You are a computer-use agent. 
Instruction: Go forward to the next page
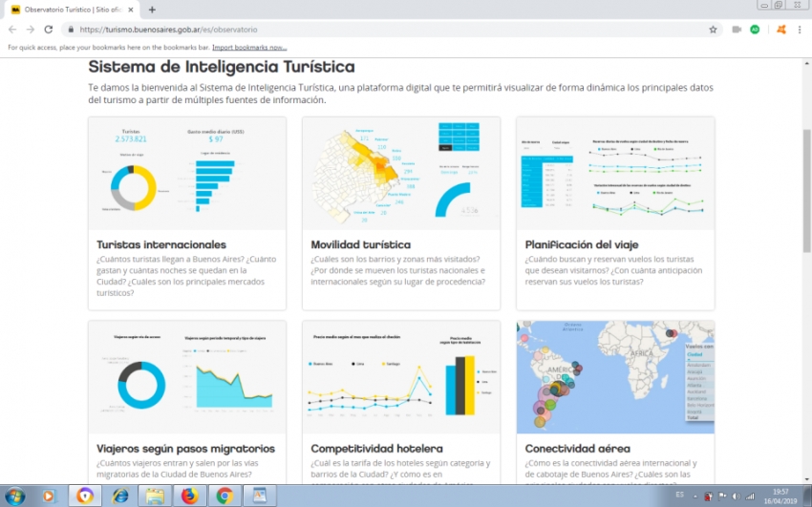pos(30,30)
